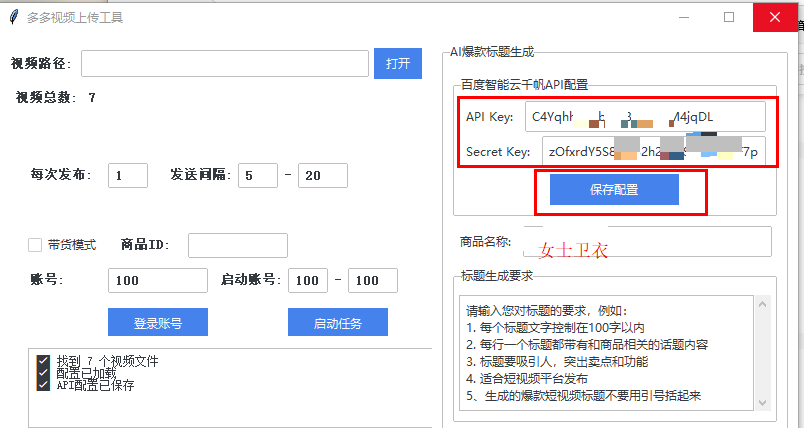Focus the 发送间隔 maximum field showing 20
The image size is (804, 428).
(323, 175)
